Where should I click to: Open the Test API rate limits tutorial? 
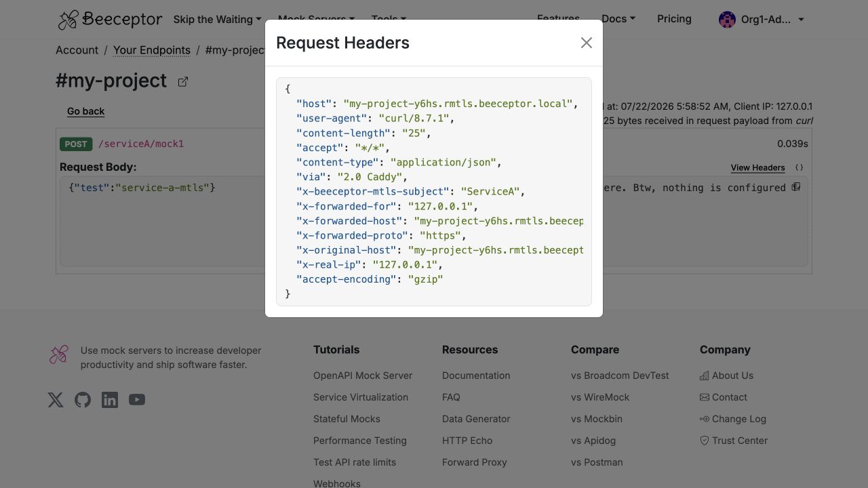point(355,462)
